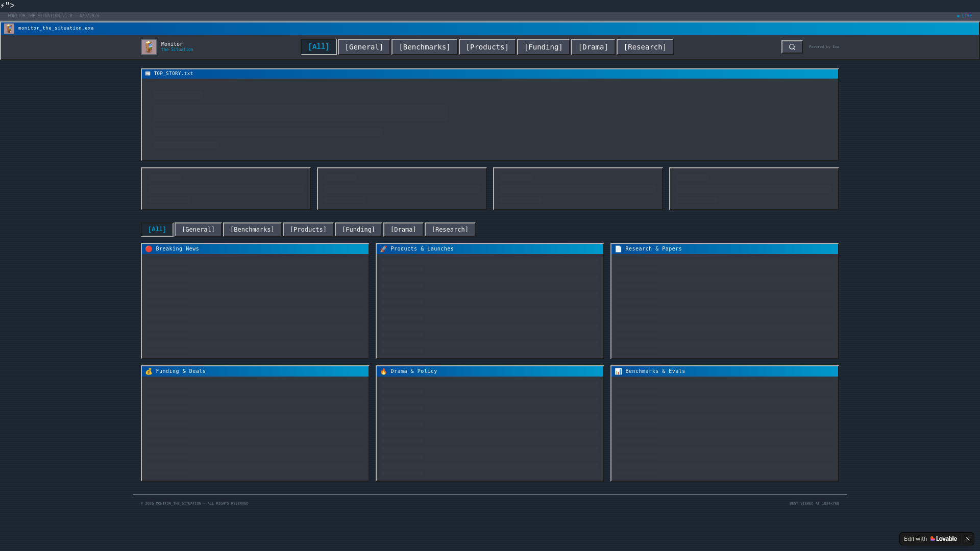Screen dimensions: 980x551
Task: Click the fire icon for Drama & Policy
Action: [x=384, y=371]
